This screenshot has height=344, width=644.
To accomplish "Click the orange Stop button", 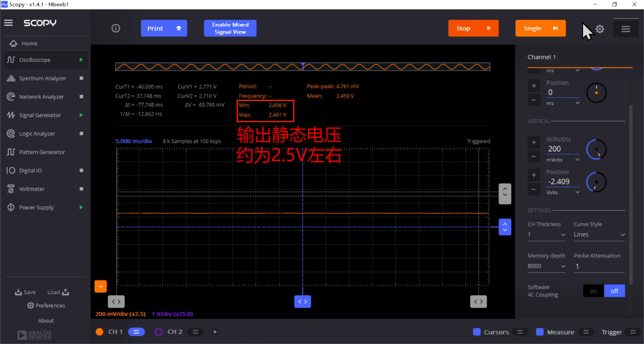I will (x=473, y=28).
